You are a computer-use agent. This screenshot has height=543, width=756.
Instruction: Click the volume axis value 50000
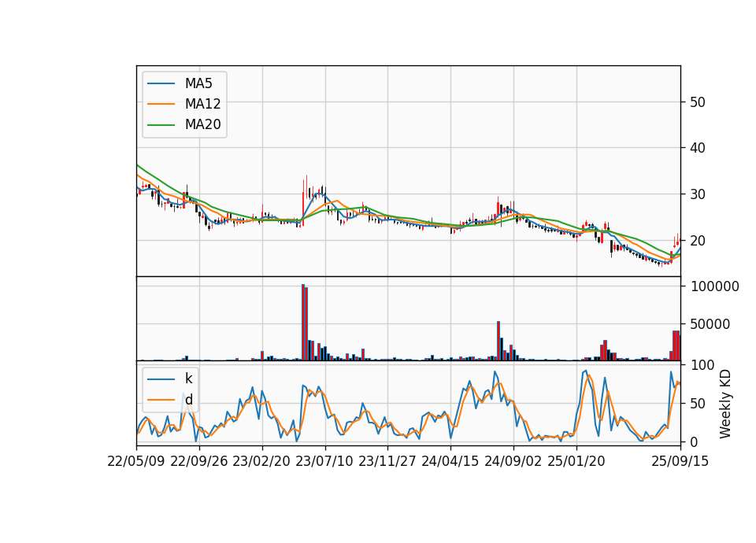710,324
